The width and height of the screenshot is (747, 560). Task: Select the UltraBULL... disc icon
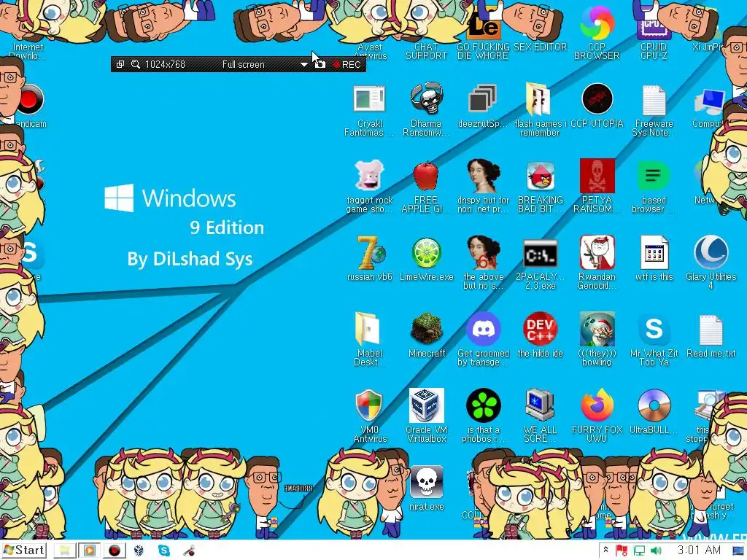(654, 412)
